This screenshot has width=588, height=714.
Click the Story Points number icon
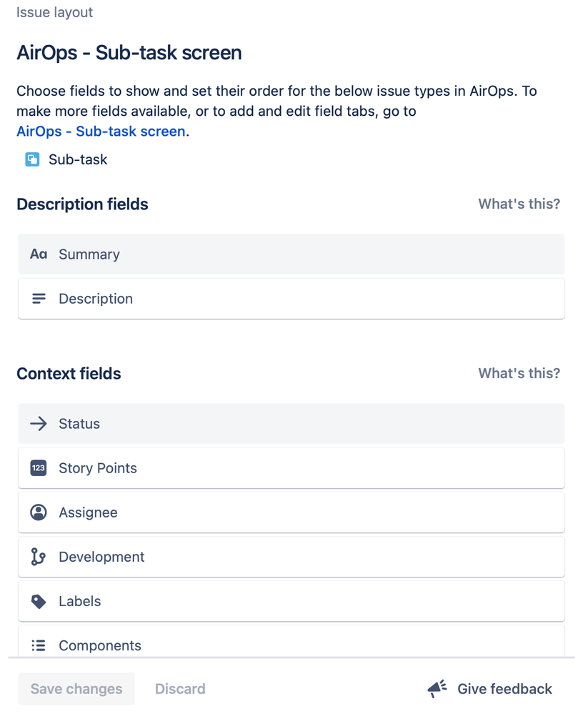coord(39,468)
